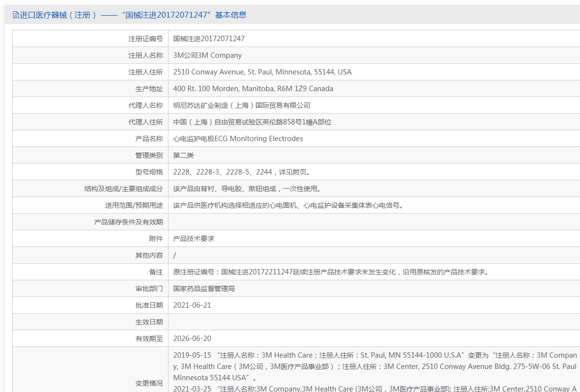Click the 批准日期 label

pyautogui.click(x=149, y=305)
